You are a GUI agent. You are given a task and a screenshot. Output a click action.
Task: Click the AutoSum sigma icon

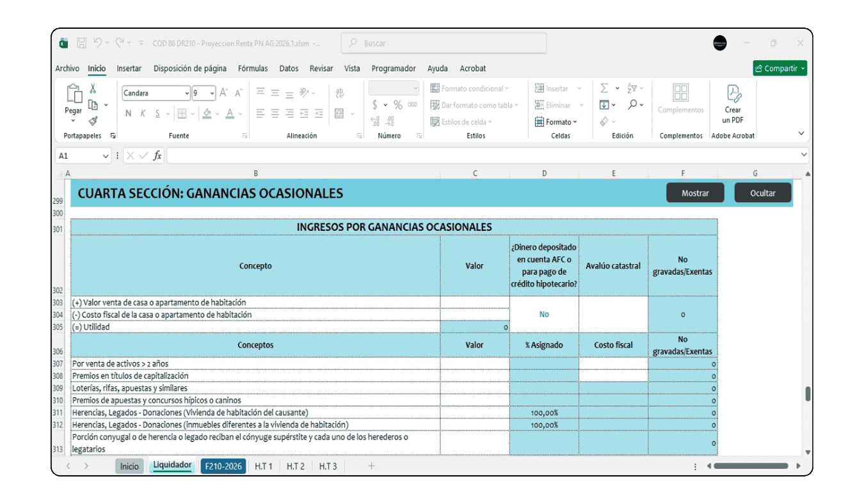(603, 88)
